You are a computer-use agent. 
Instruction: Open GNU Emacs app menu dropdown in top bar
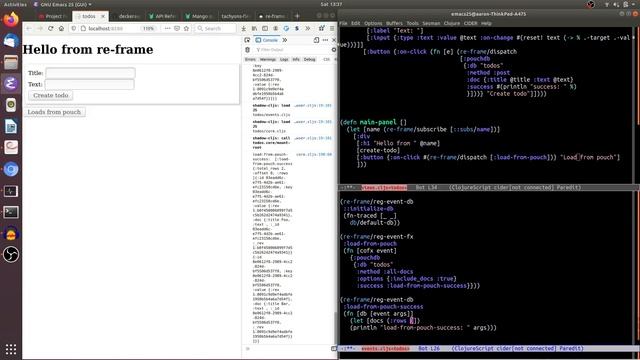(x=62, y=4)
